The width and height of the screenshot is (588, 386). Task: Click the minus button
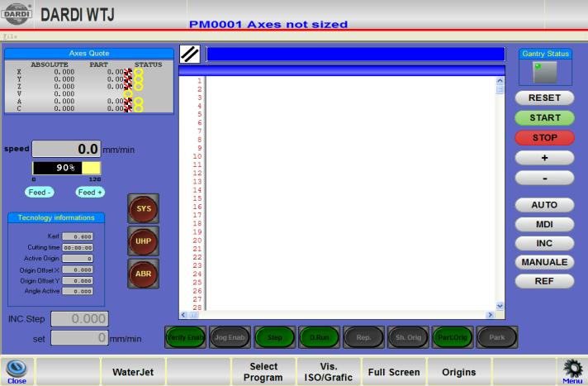(x=544, y=178)
